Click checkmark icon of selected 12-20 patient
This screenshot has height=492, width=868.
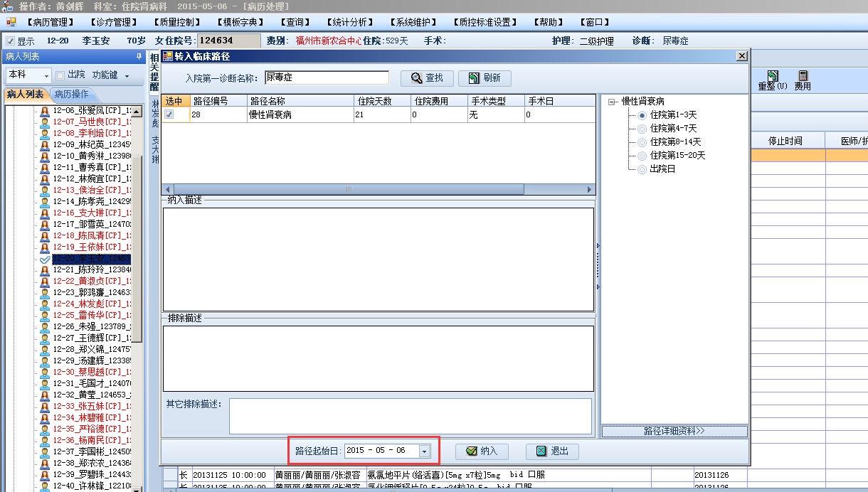tap(45, 259)
